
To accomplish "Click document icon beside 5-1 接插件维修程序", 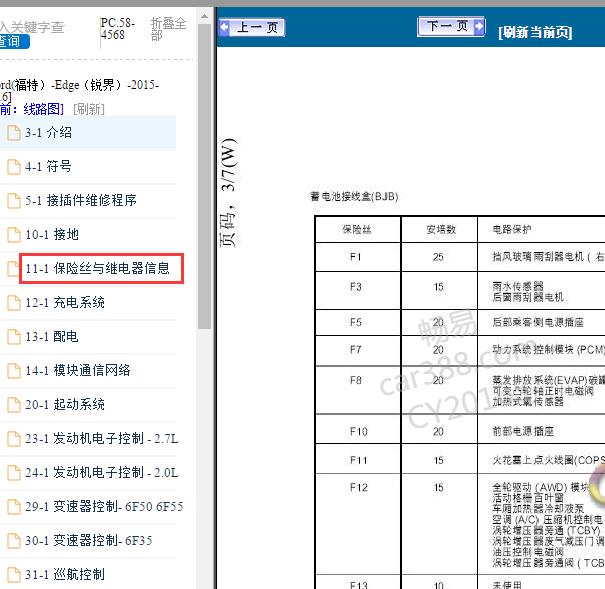I will (x=14, y=201).
